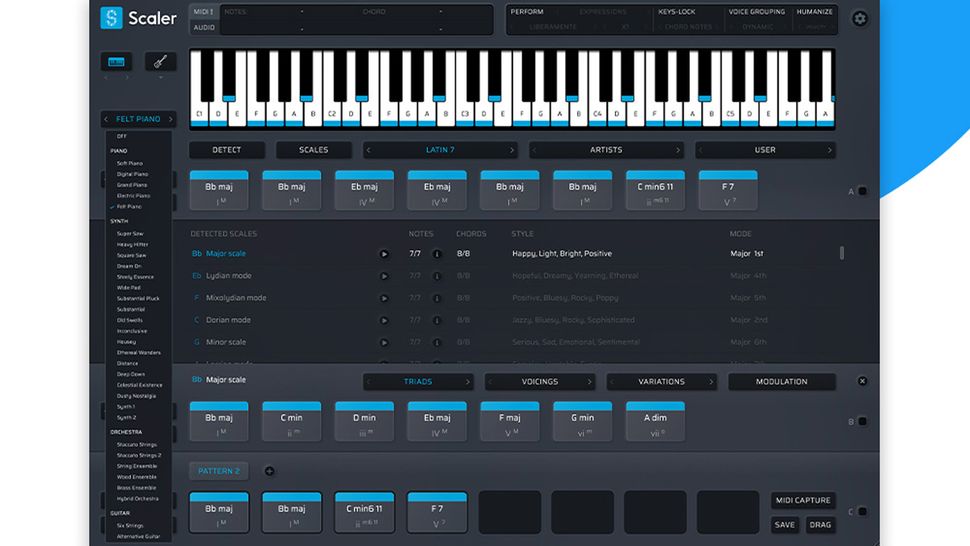This screenshot has width=970, height=546.
Task: Toggle Humanize
Action: click(815, 12)
